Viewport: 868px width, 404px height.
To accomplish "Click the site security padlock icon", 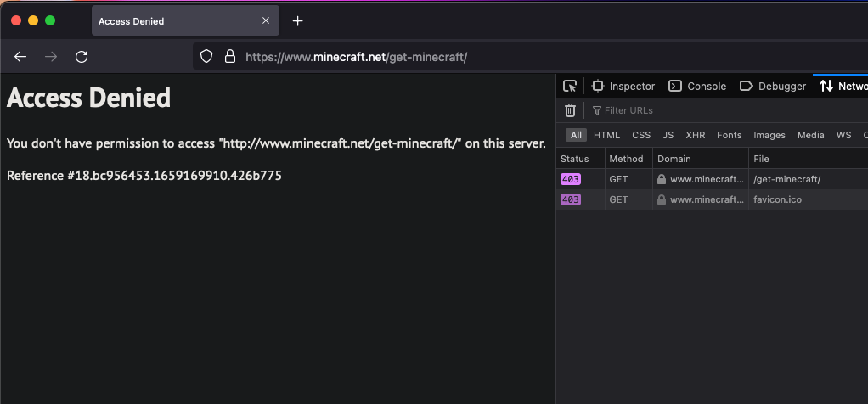I will tap(228, 57).
